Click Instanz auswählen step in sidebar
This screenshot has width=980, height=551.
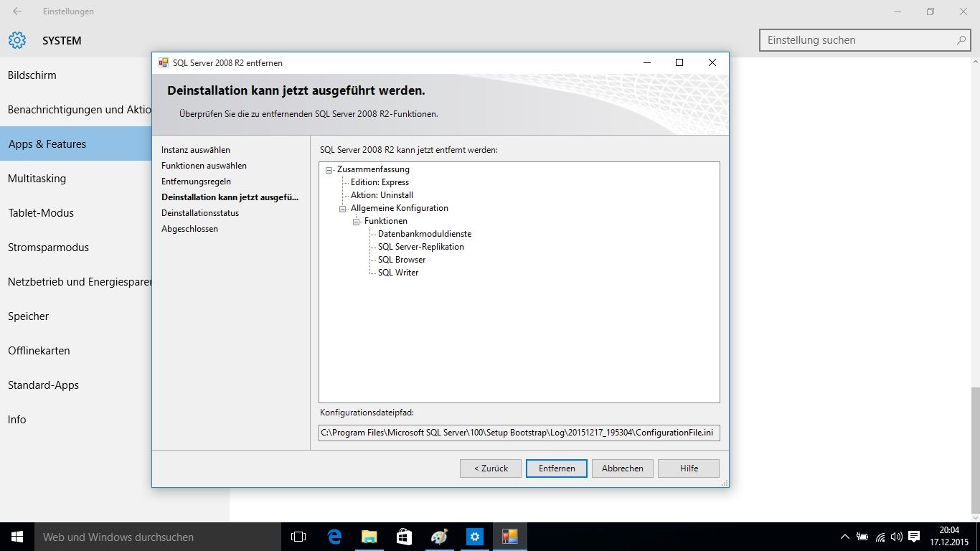click(x=196, y=150)
